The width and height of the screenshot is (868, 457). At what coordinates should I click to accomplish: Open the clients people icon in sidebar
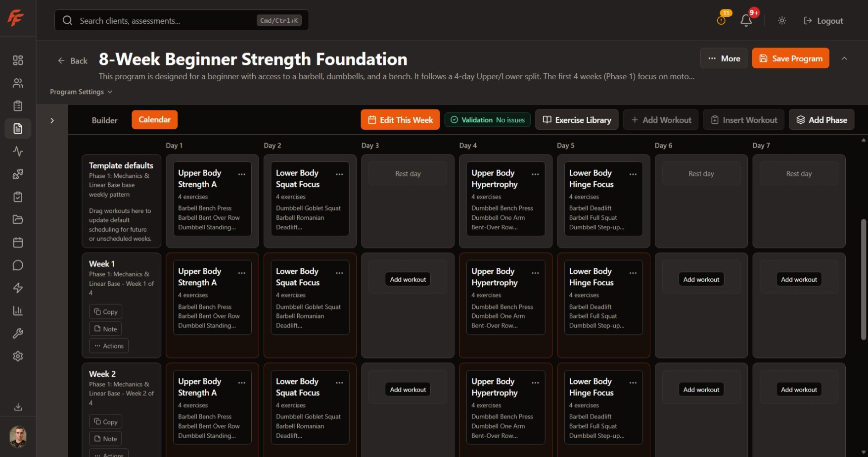click(18, 83)
